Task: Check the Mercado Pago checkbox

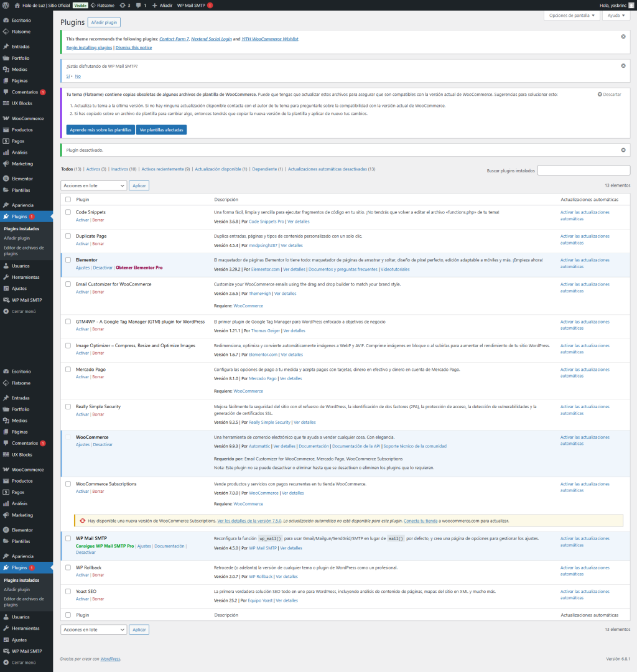Action: click(x=68, y=370)
